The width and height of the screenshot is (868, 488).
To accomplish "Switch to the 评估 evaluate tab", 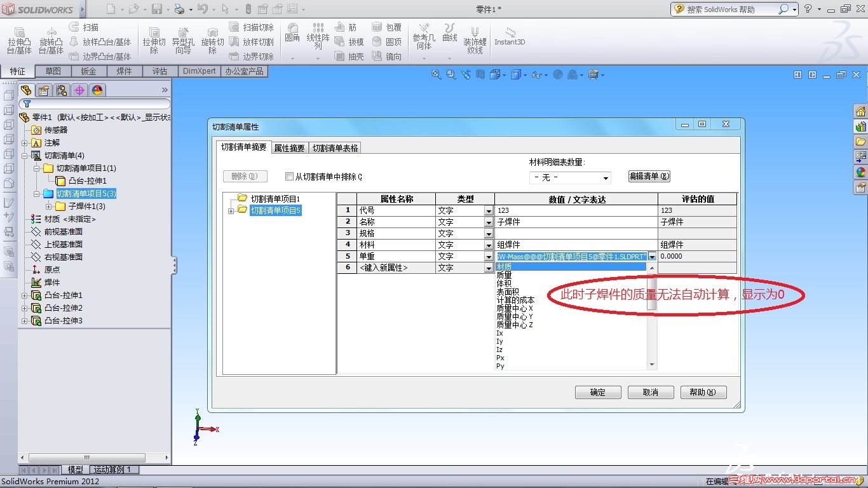I will coord(159,71).
